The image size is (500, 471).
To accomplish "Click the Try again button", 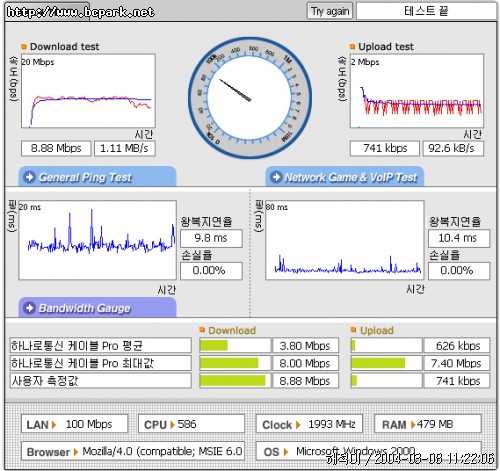I will pos(330,12).
